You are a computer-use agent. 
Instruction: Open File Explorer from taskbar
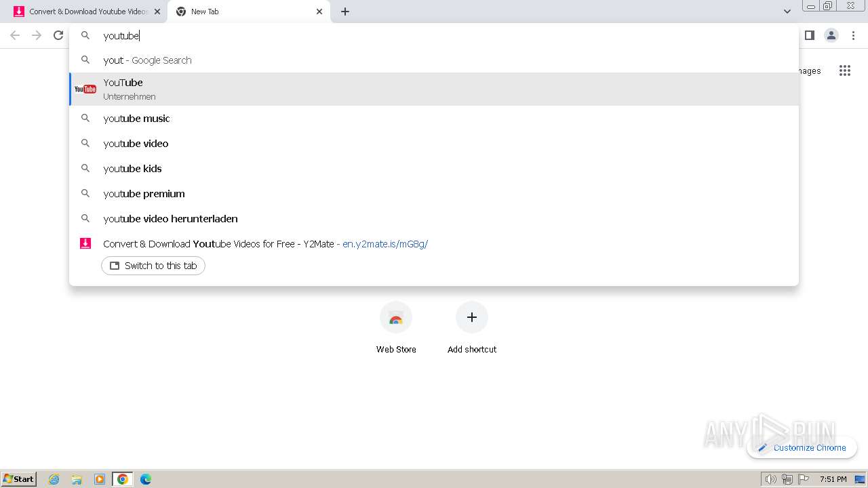pyautogui.click(x=77, y=479)
